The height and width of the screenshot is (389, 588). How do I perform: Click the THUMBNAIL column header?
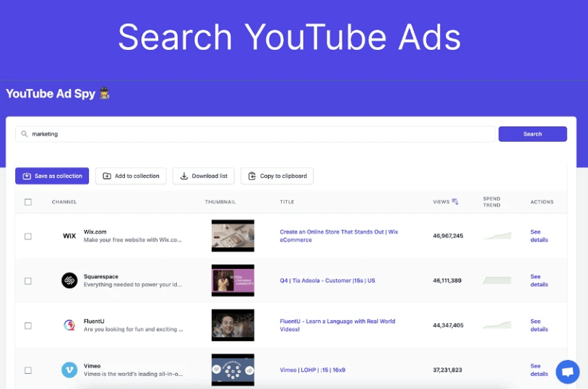point(220,202)
